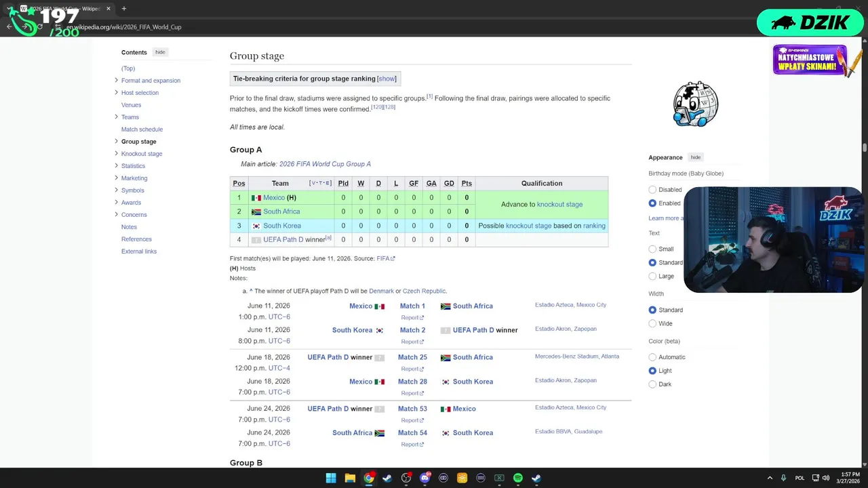The image size is (868, 488).
Task: Select Disabled for Birthday mode
Action: point(652,190)
